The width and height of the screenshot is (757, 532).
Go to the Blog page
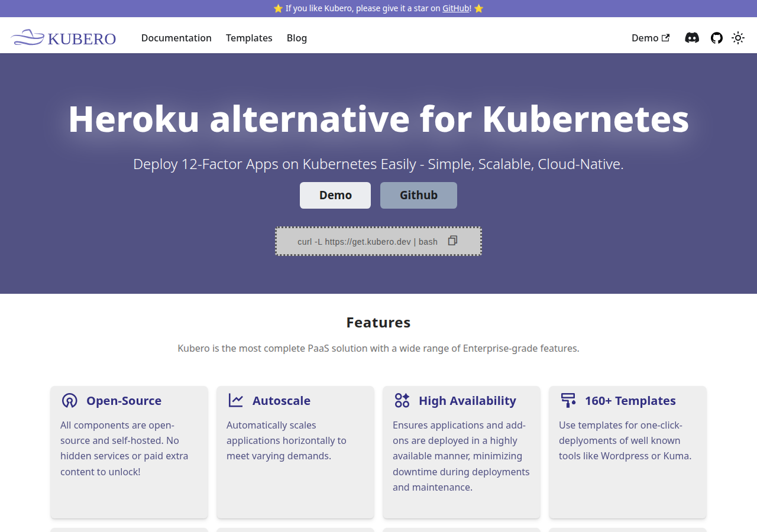(297, 38)
